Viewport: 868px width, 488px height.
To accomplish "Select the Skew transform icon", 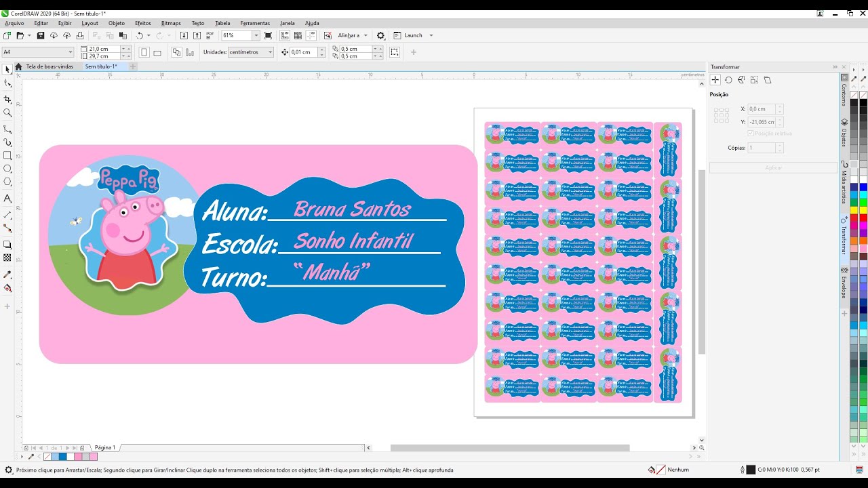I will point(768,80).
